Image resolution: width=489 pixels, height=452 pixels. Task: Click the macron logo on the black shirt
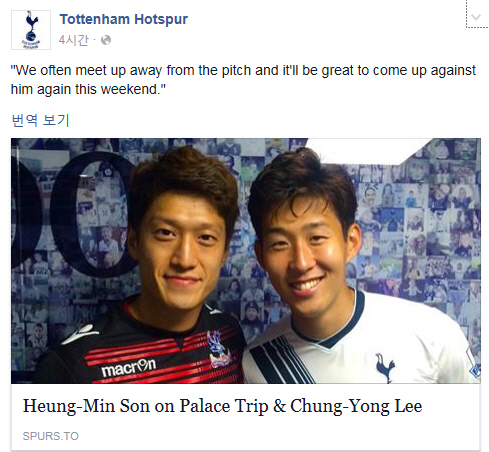128,367
